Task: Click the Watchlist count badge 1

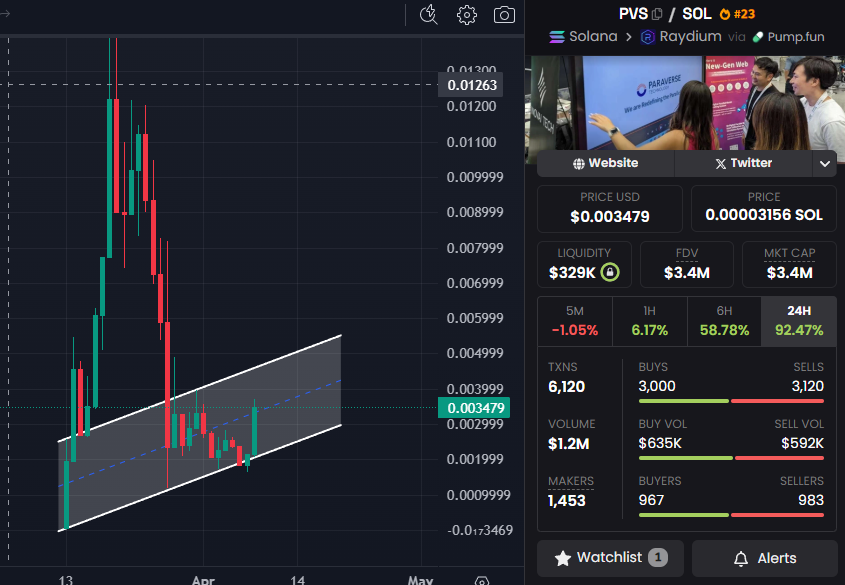Action: (657, 558)
